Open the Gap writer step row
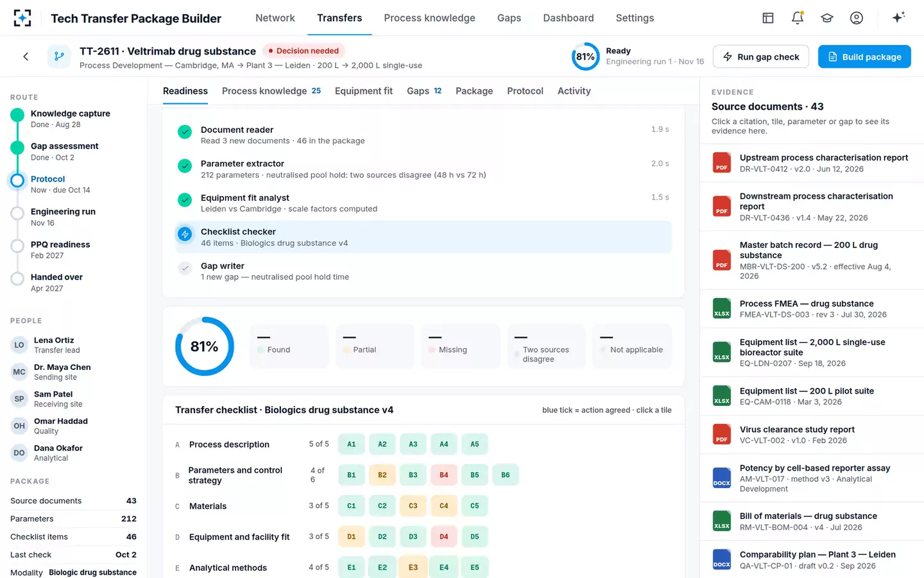Viewport: 924px width, 578px height. (424, 271)
